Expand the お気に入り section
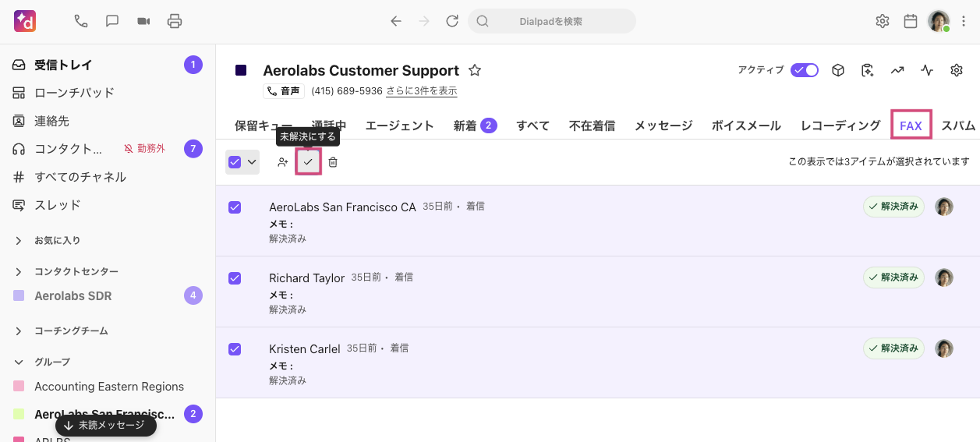Screen dimensions: 980x442 point(19,241)
